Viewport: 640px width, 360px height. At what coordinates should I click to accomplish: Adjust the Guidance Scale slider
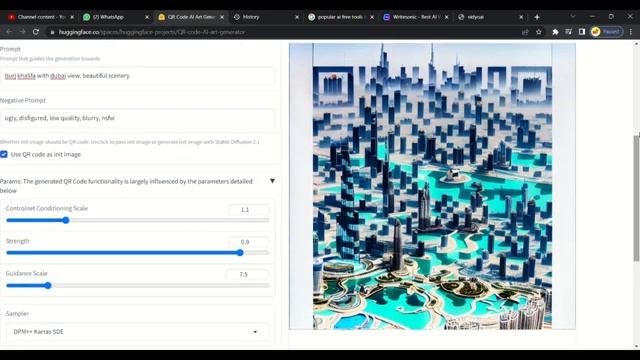point(138,285)
